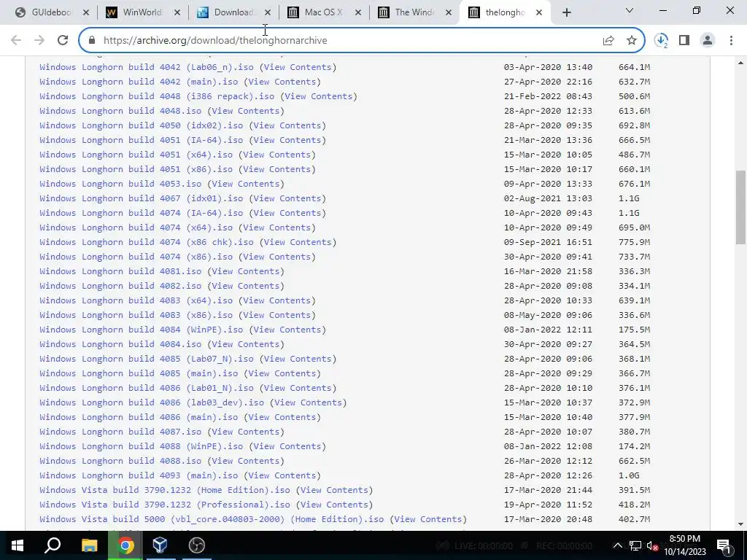This screenshot has height=560, width=747.
Task: Download Vista build 3790.1232 (Professional).iso
Action: pyautogui.click(x=164, y=505)
